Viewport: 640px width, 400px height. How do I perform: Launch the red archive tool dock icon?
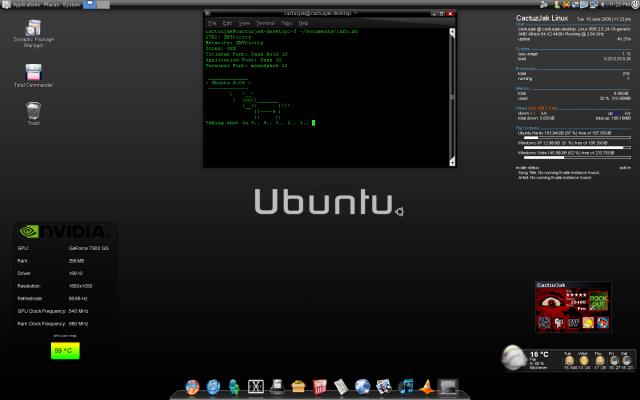pos(320,387)
